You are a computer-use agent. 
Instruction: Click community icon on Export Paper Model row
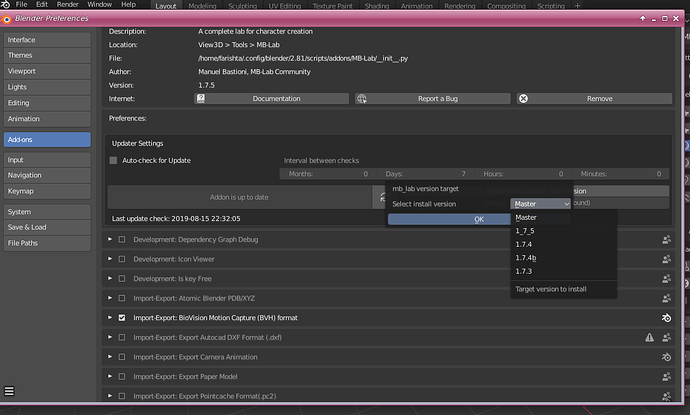pos(666,377)
